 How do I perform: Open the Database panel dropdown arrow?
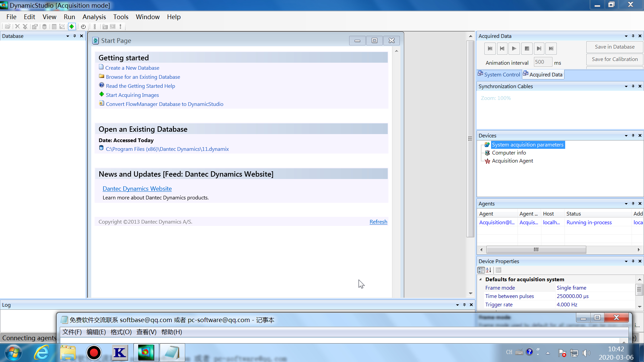point(68,36)
